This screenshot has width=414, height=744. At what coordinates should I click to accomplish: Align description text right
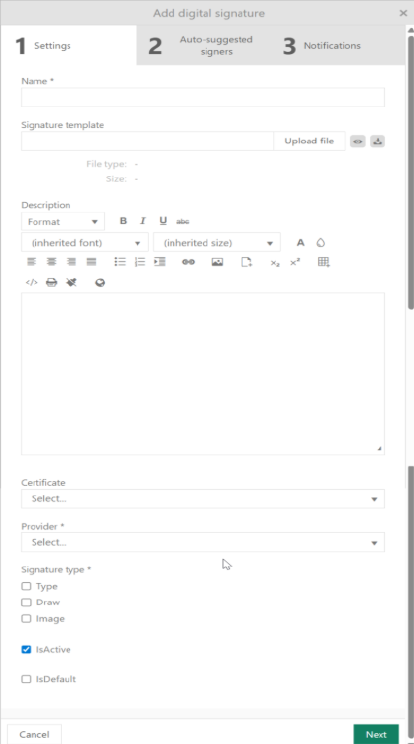(x=71, y=261)
